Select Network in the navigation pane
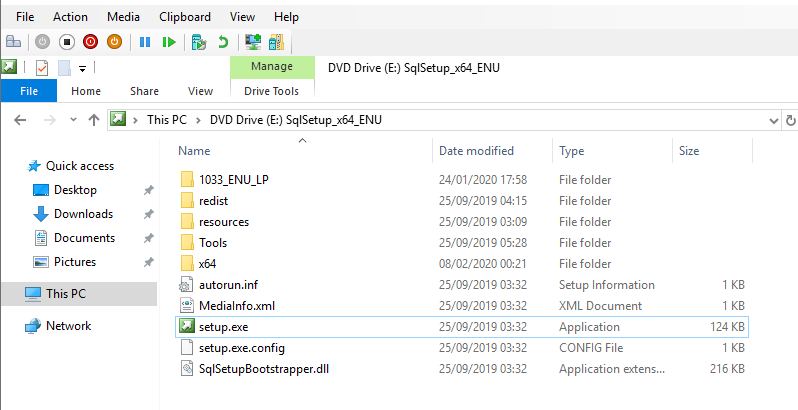Image resolution: width=798 pixels, height=410 pixels. (68, 326)
